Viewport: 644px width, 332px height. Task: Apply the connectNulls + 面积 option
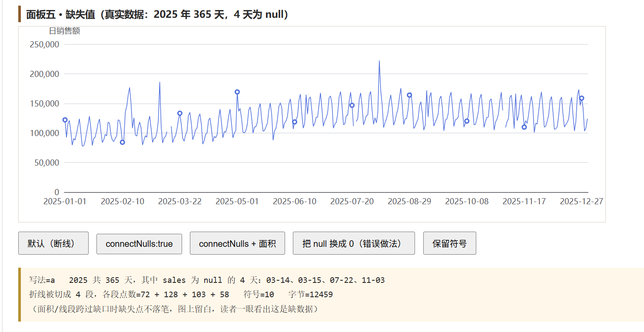237,243
